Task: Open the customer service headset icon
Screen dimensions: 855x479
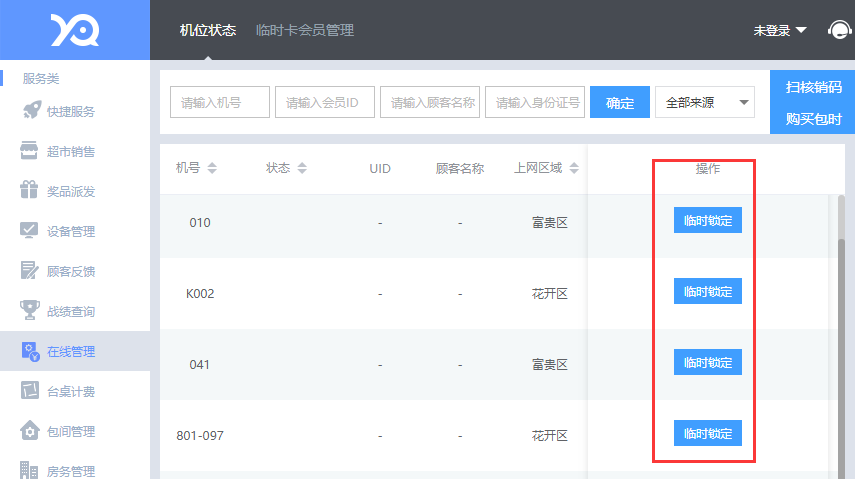Action: pos(839,30)
